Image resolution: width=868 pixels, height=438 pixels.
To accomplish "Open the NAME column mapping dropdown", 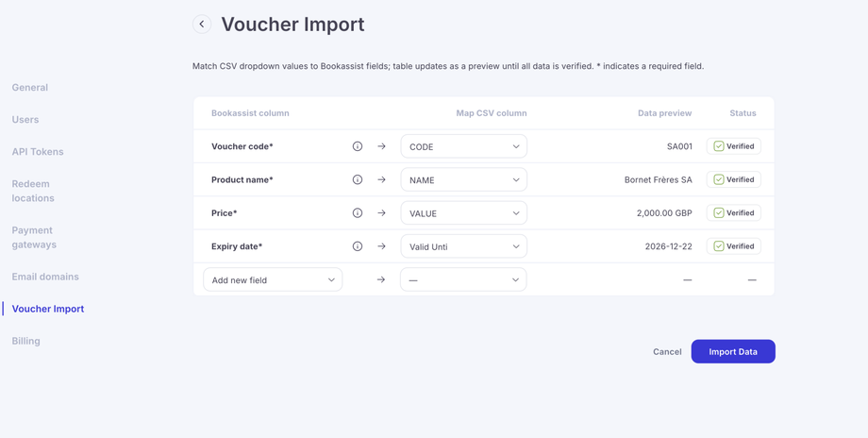I will click(x=463, y=179).
